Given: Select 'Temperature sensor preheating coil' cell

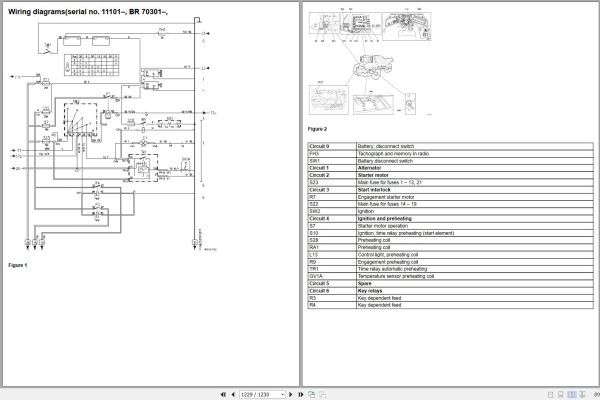Looking at the screenshot, I should [x=474, y=276].
